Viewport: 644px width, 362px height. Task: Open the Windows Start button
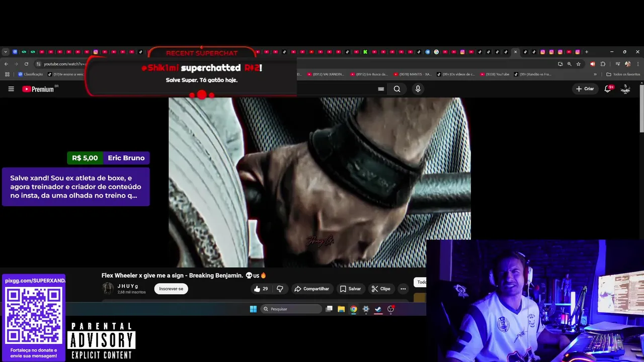[x=253, y=309]
